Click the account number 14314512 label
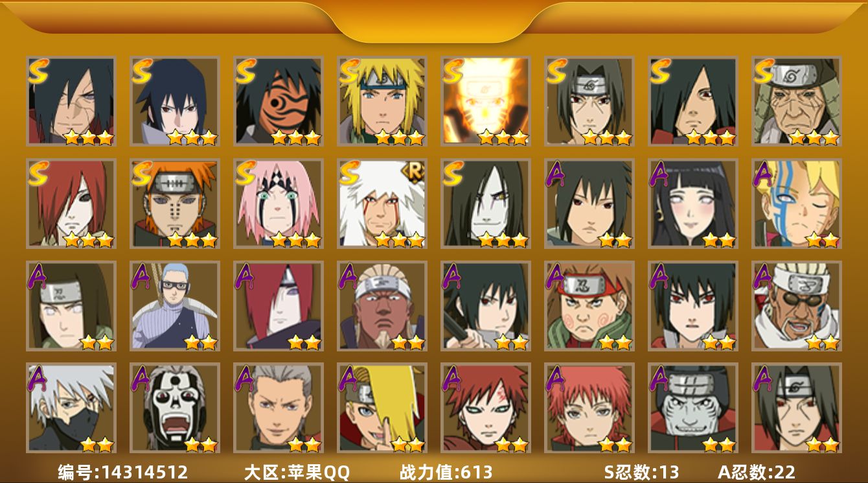The height and width of the screenshot is (483, 868). point(123,472)
